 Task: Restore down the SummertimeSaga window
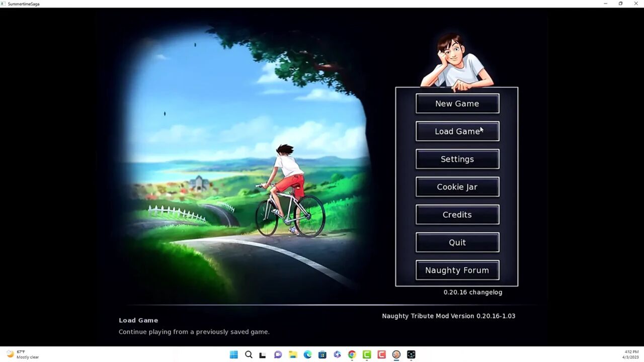click(620, 4)
